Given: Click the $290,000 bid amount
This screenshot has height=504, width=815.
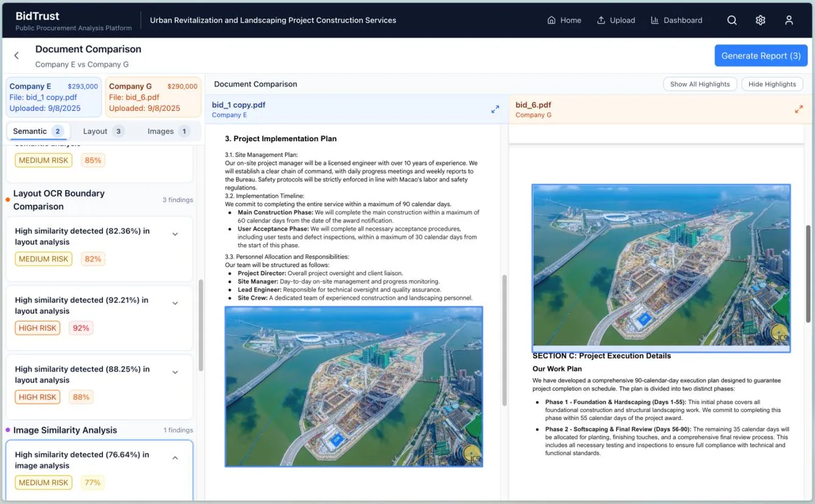Looking at the screenshot, I should [x=182, y=86].
